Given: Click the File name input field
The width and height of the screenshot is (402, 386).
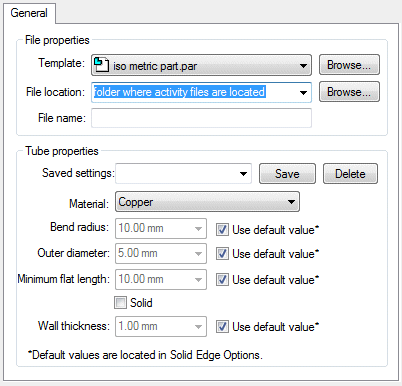Looking at the screenshot, I should [201, 118].
